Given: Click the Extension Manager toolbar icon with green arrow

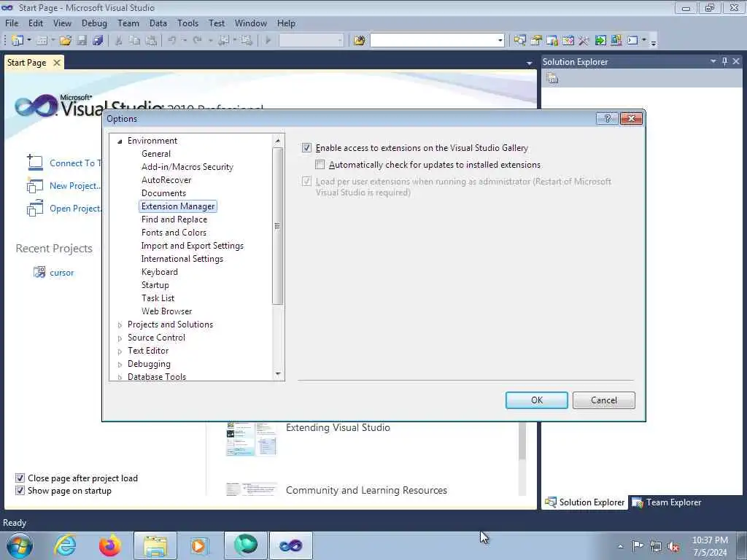Looking at the screenshot, I should point(600,41).
